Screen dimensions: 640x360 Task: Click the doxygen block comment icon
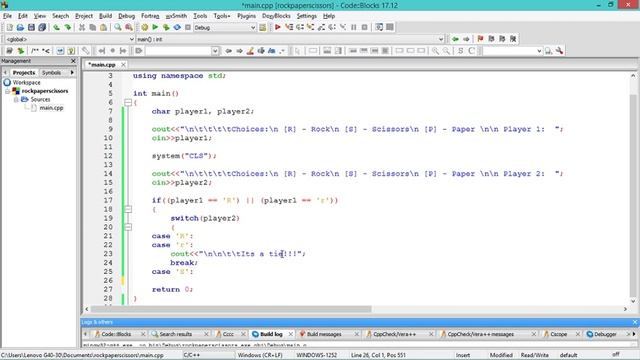click(x=35, y=51)
